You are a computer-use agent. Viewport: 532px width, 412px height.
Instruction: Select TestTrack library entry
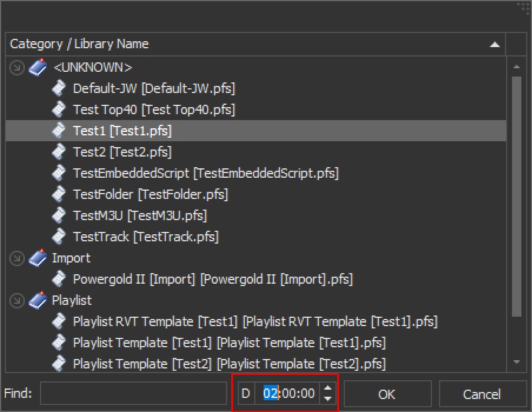pyautogui.click(x=146, y=237)
